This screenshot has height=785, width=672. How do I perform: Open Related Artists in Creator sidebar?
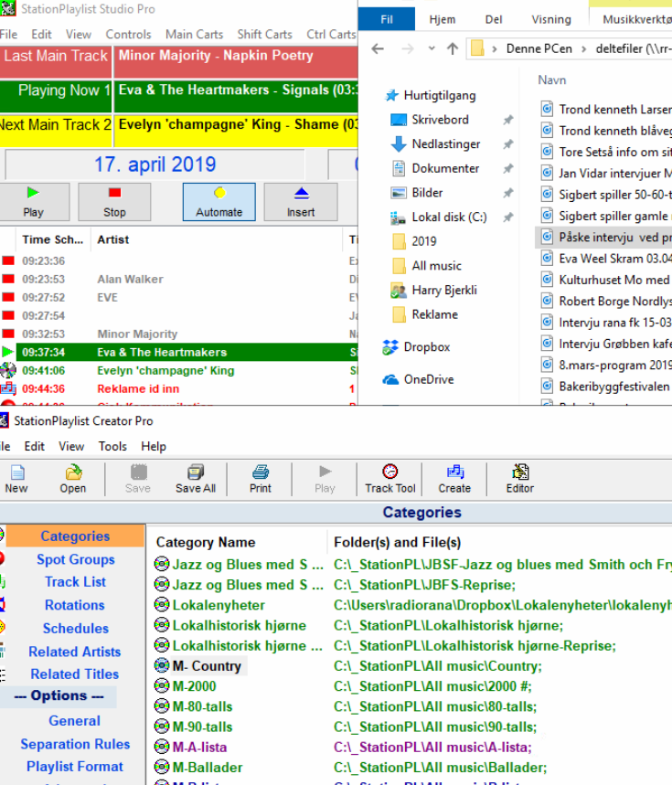75,652
